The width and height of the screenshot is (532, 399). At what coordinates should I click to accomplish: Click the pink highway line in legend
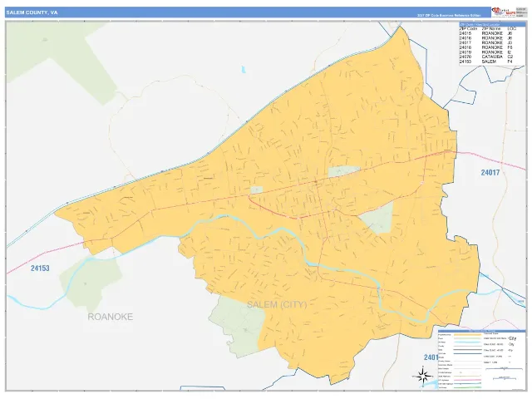[467, 380]
